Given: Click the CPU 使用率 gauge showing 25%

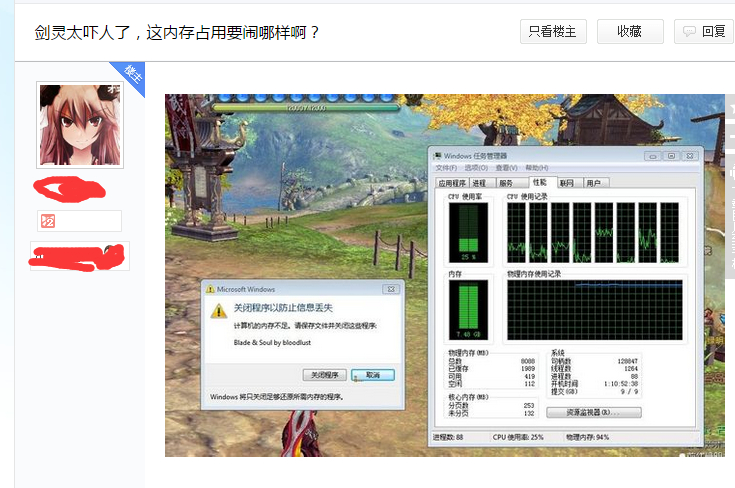Looking at the screenshot, I should pyautogui.click(x=468, y=233).
